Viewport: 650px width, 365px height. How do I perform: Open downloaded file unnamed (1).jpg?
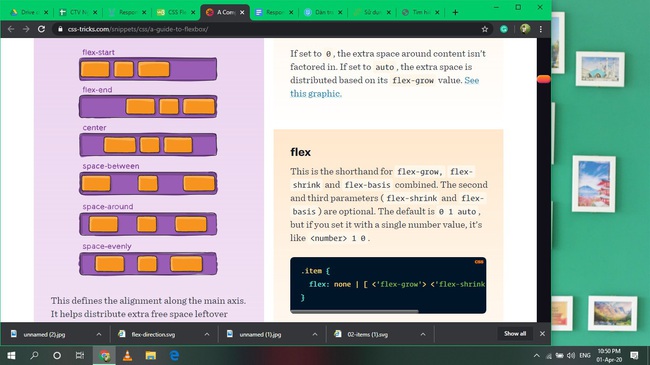[x=260, y=334]
